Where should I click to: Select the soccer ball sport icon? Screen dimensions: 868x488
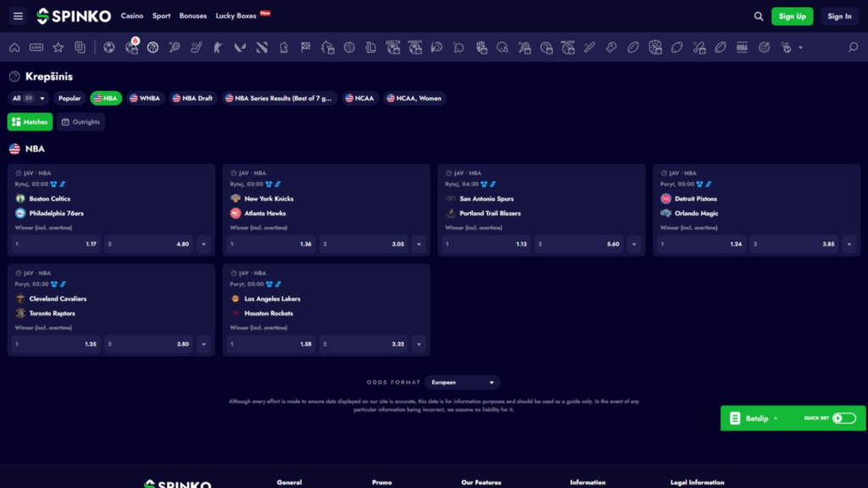(109, 47)
